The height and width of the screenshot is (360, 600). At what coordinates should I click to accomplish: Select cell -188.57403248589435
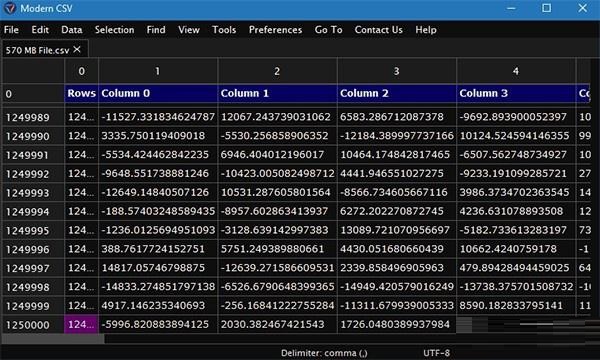[x=158, y=211]
